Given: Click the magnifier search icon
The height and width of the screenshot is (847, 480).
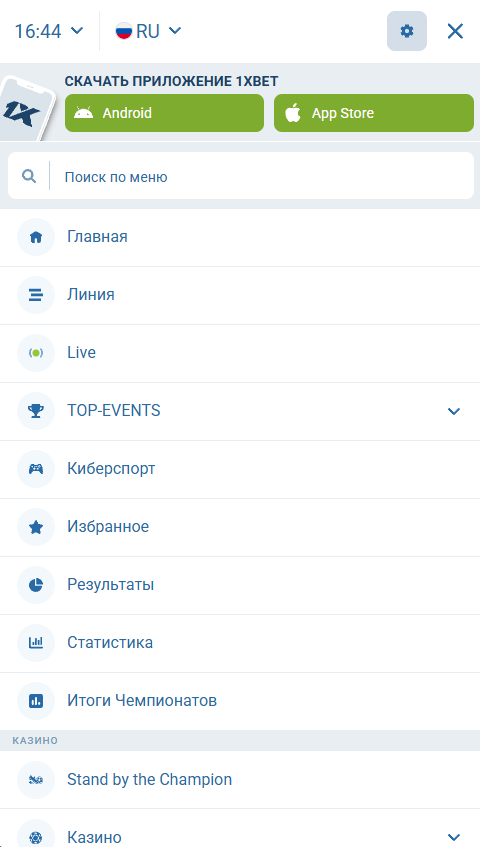Looking at the screenshot, I should (x=29, y=176).
